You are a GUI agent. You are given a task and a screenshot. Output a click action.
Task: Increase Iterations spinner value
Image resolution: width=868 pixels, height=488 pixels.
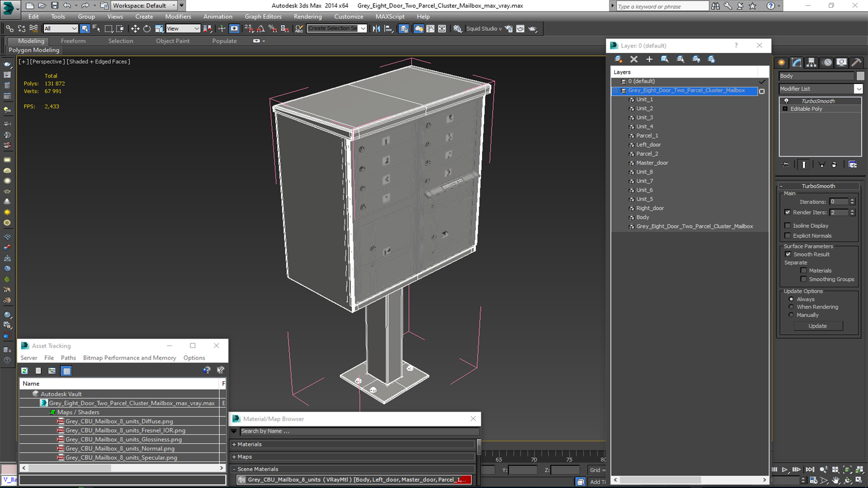coord(852,200)
